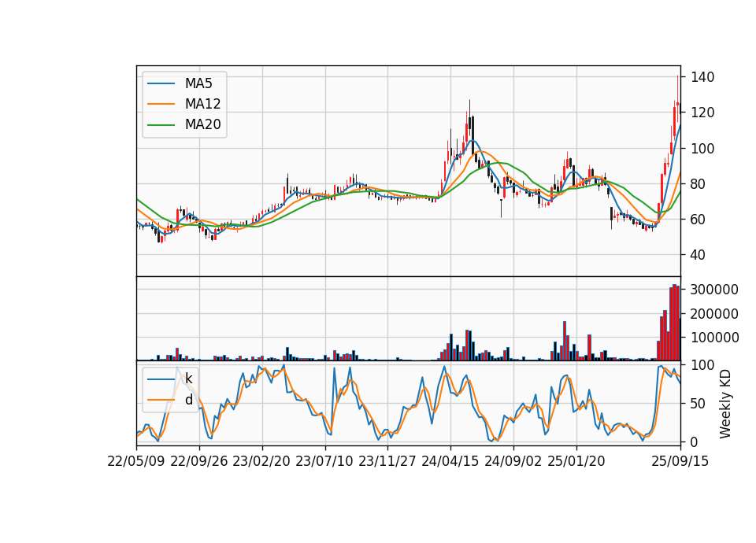Click the 23/07/10 date tick label
Viewport: 756px width, 543px height.
[324, 462]
